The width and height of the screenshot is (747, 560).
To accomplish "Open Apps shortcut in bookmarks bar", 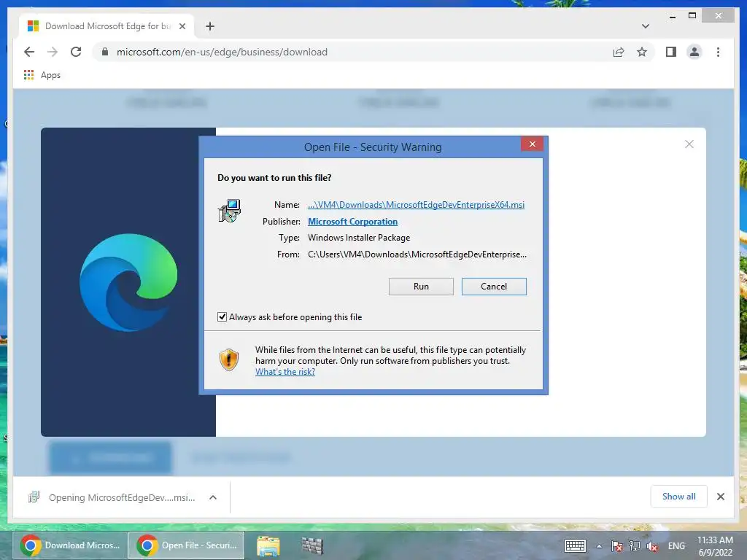I will coord(42,75).
